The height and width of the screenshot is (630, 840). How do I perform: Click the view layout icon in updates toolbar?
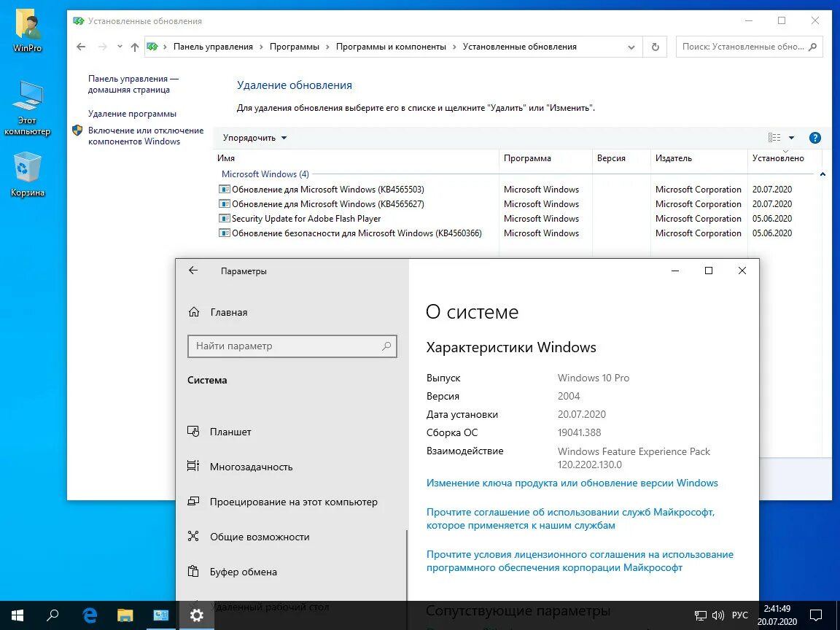coord(774,138)
